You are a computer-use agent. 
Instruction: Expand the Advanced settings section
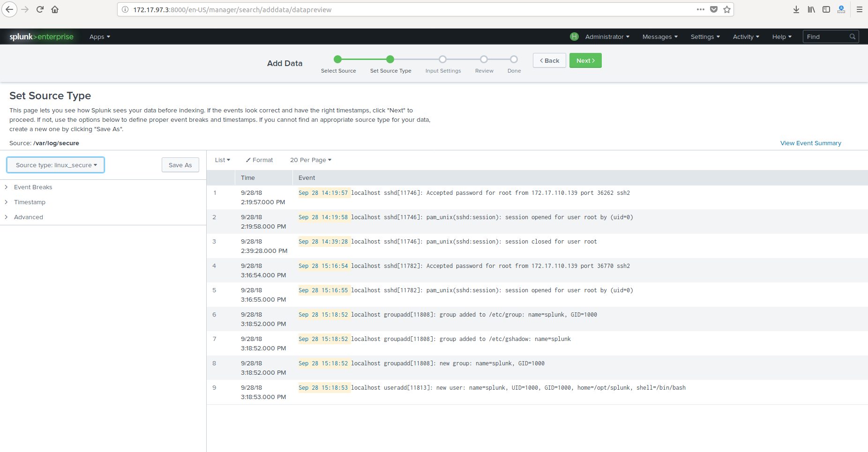coord(28,217)
